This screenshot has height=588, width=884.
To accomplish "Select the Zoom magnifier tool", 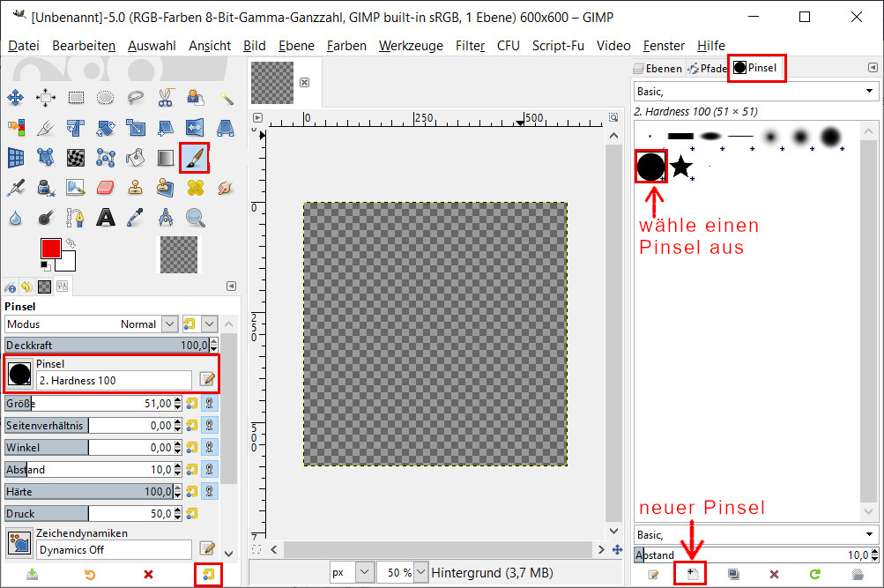I will point(195,217).
